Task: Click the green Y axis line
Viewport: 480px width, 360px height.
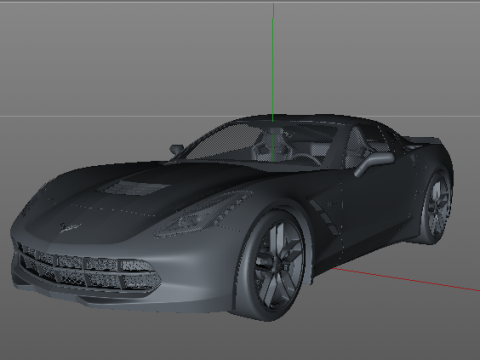Action: (273, 62)
